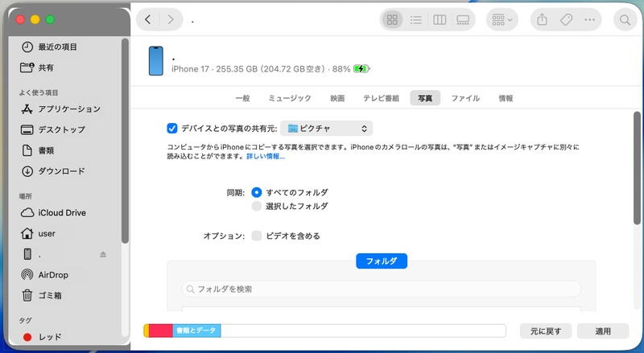Switch to the ミュージック tab
Viewport: 644px width, 353px height.
[290, 98]
